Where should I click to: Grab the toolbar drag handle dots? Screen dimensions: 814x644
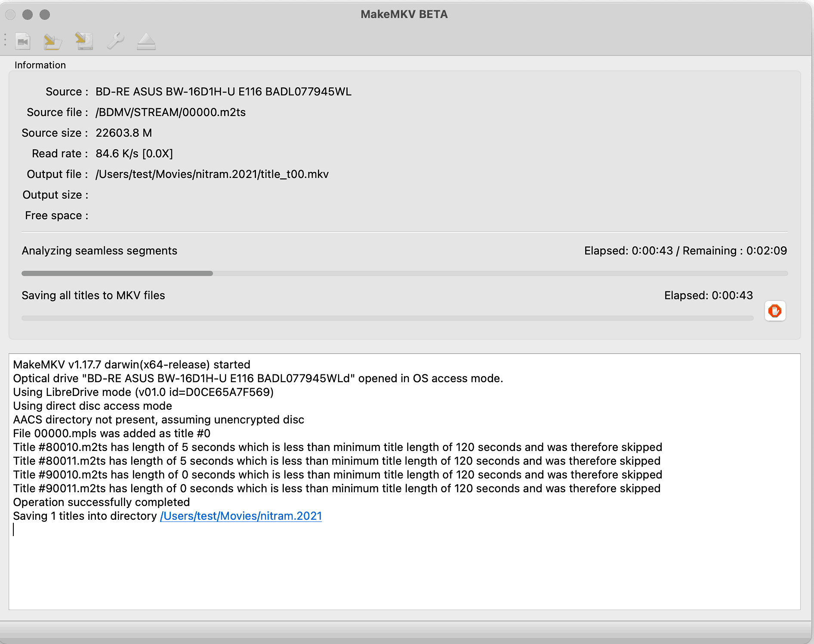coord(5,40)
